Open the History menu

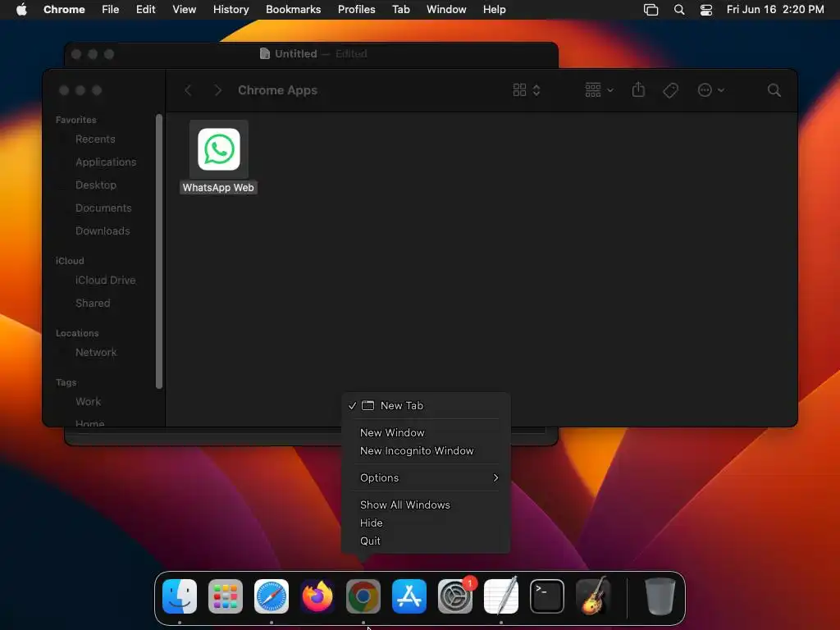pyautogui.click(x=231, y=10)
